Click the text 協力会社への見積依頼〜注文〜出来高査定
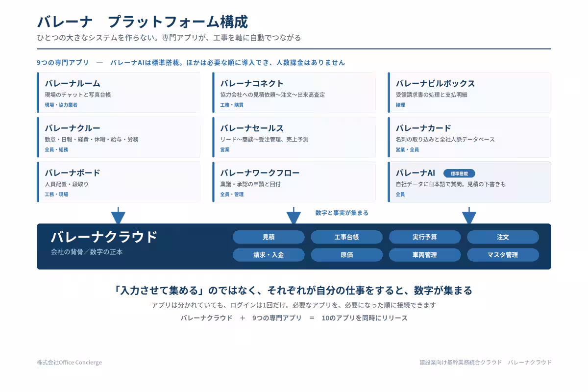The width and height of the screenshot is (588, 392). [x=272, y=95]
